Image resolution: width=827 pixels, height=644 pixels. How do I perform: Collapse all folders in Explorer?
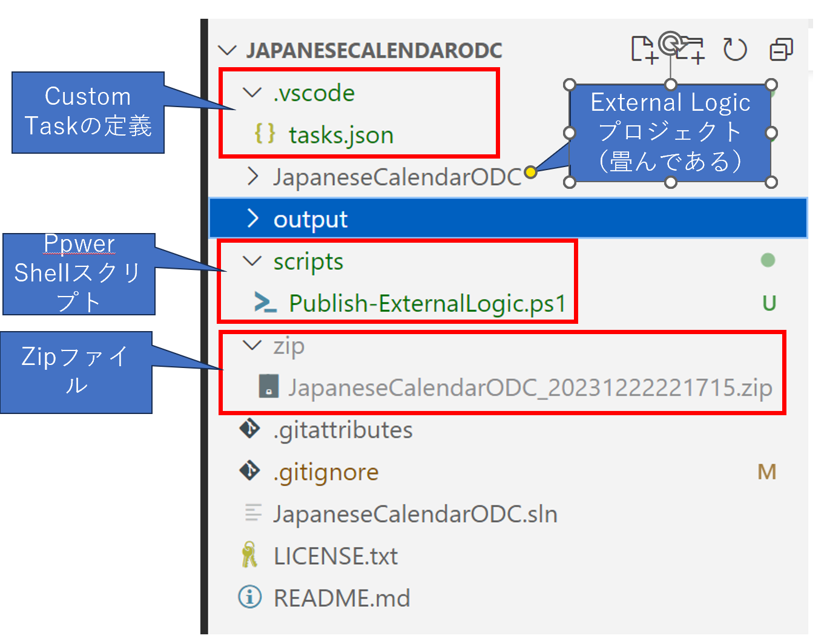781,50
